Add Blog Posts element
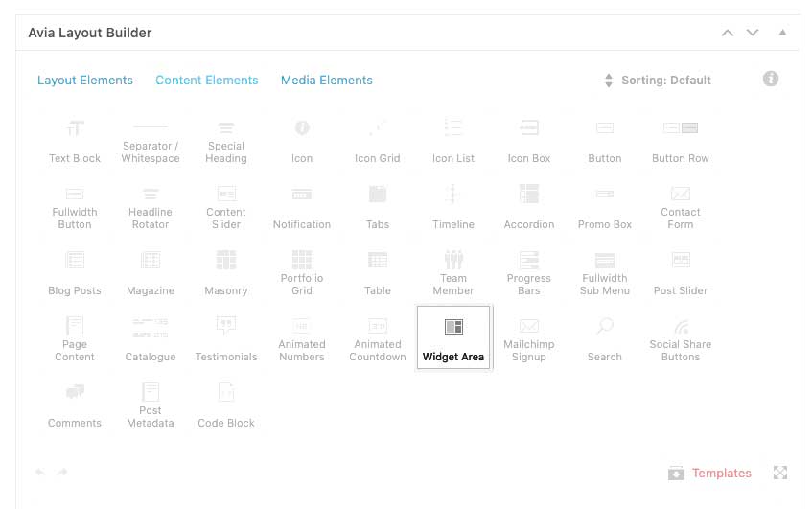Image resolution: width=812 pixels, height=509 pixels. point(75,272)
